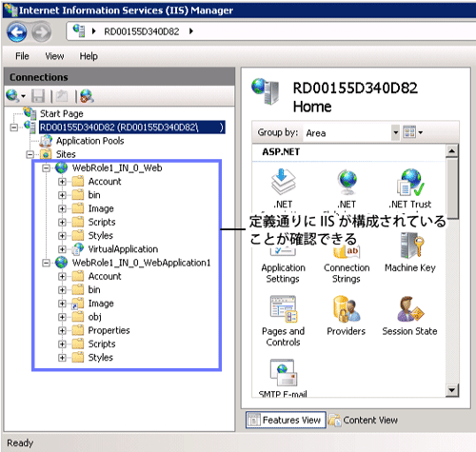The image size is (476, 452).
Task: Open the View menu
Action: tap(54, 56)
